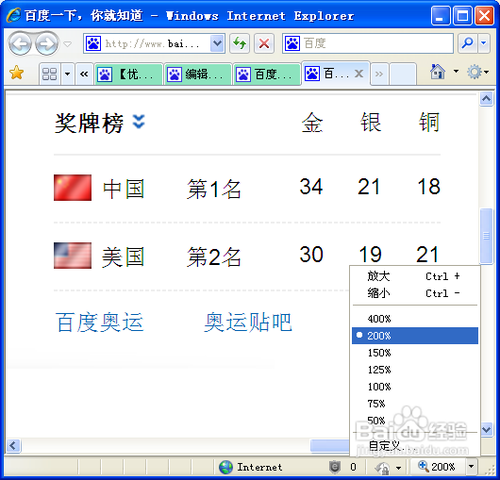Set zoom to 50%
This screenshot has width=500, height=480.
[415, 421]
